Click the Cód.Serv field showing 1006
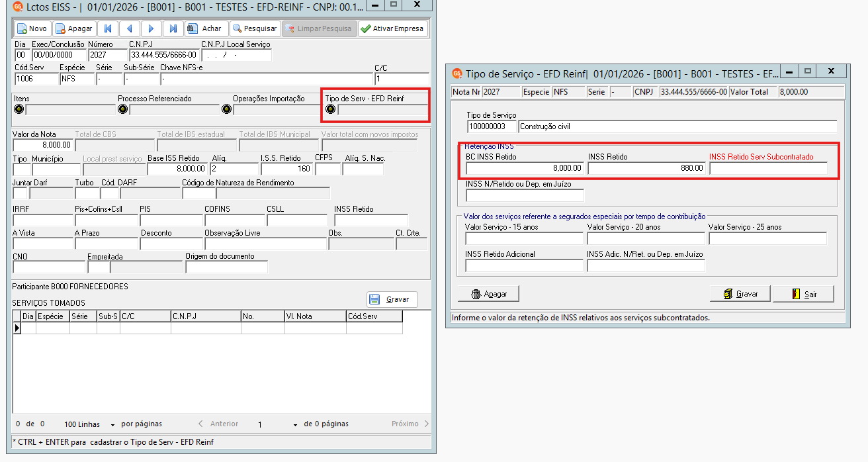 pos(36,79)
